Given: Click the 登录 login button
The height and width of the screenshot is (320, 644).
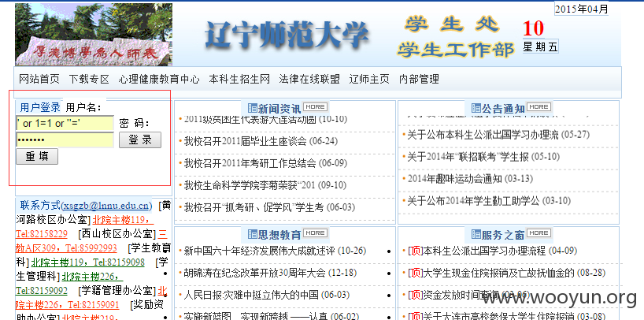Looking at the screenshot, I should [x=140, y=140].
